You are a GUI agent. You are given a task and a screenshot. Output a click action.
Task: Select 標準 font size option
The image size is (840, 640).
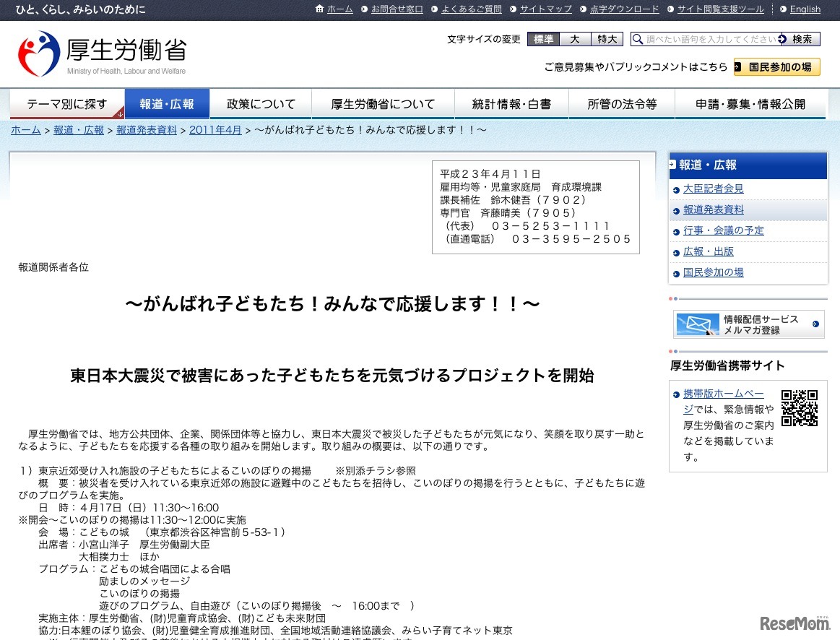pyautogui.click(x=543, y=39)
